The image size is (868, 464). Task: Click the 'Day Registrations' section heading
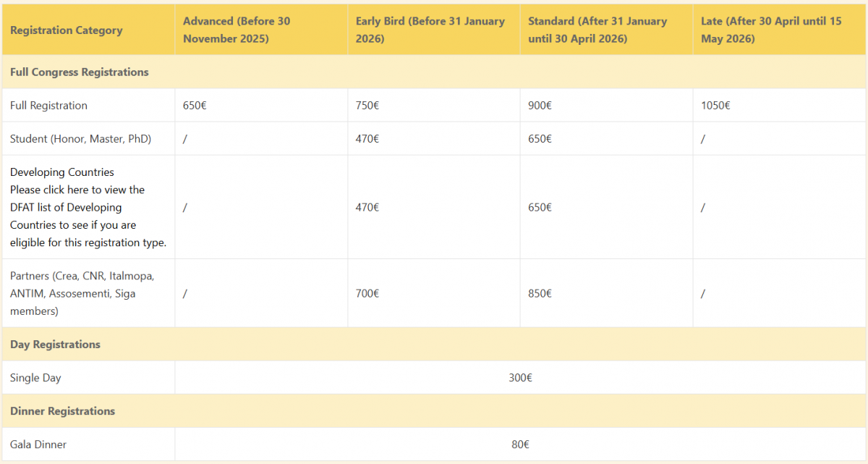click(55, 345)
